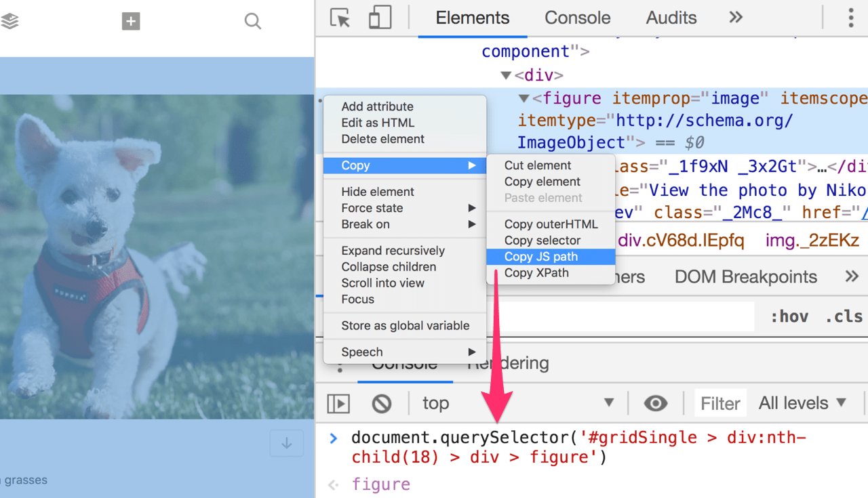Select Delete element menu item
The height and width of the screenshot is (498, 868).
[x=382, y=139]
